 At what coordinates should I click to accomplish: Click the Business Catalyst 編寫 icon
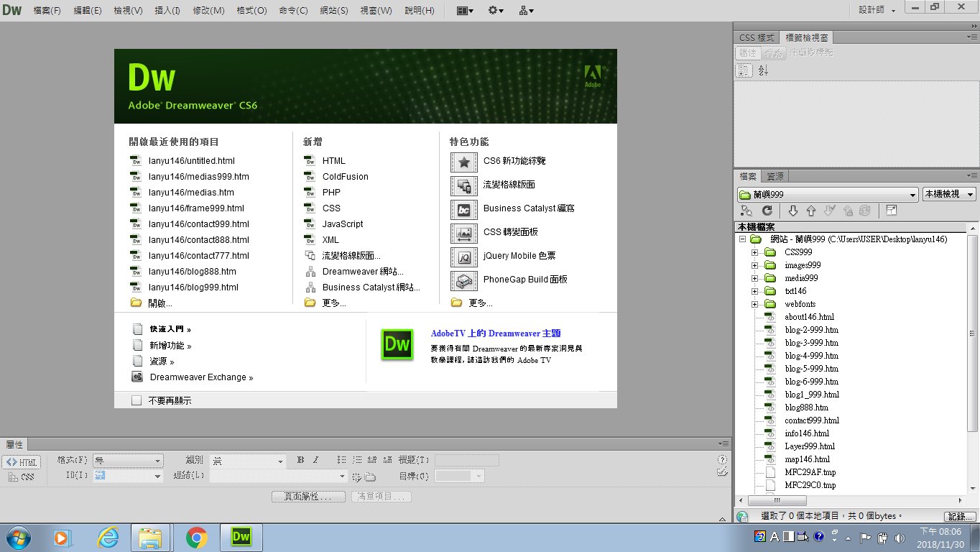pos(464,210)
